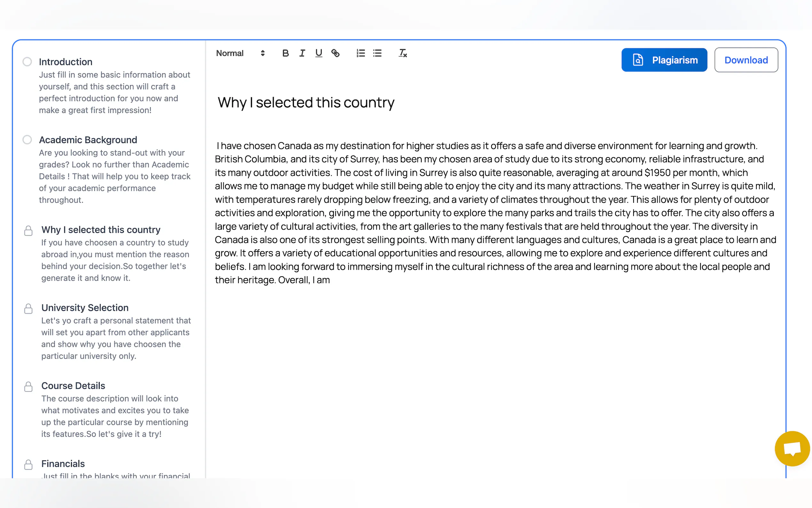Create a numbered ordered list
812x508 pixels.
click(361, 53)
